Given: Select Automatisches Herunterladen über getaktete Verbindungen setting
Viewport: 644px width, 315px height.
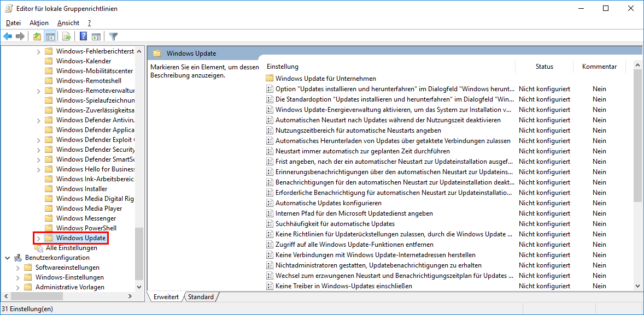Looking at the screenshot, I should (x=393, y=141).
